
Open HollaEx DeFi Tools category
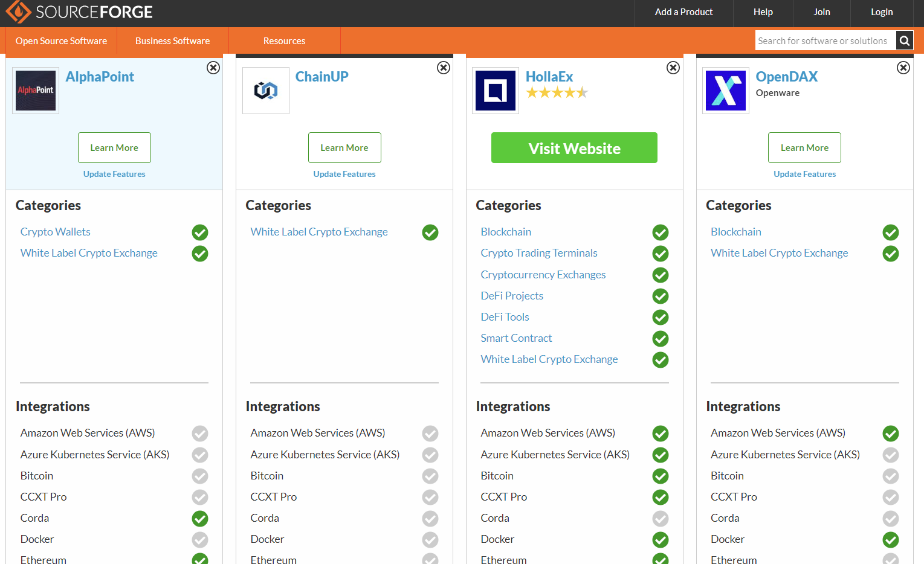(505, 317)
